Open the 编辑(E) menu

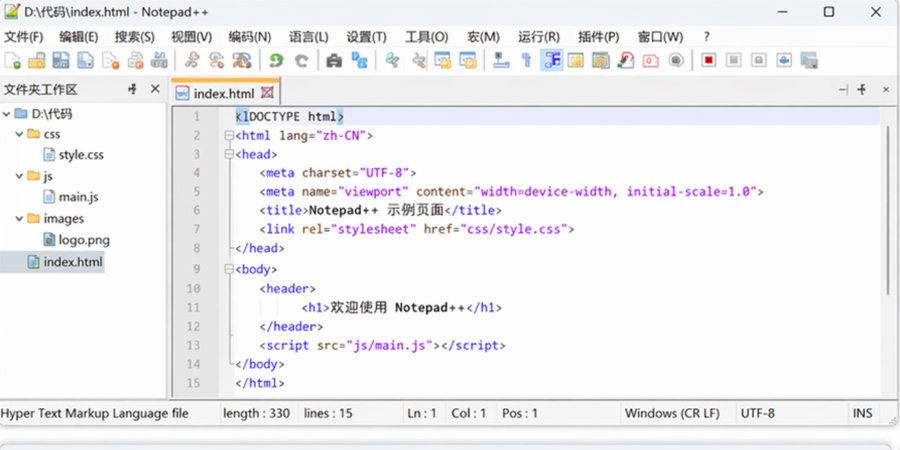pyautogui.click(x=79, y=37)
